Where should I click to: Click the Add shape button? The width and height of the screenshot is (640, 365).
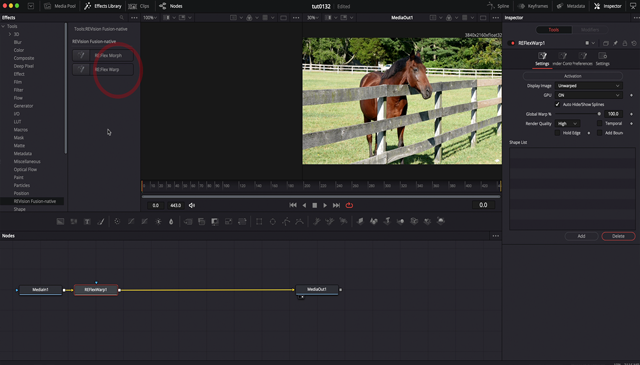[x=581, y=236]
